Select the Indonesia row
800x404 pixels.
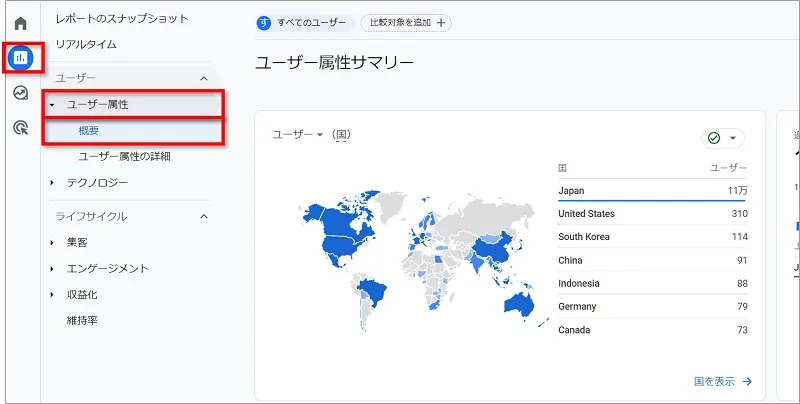[x=653, y=284]
